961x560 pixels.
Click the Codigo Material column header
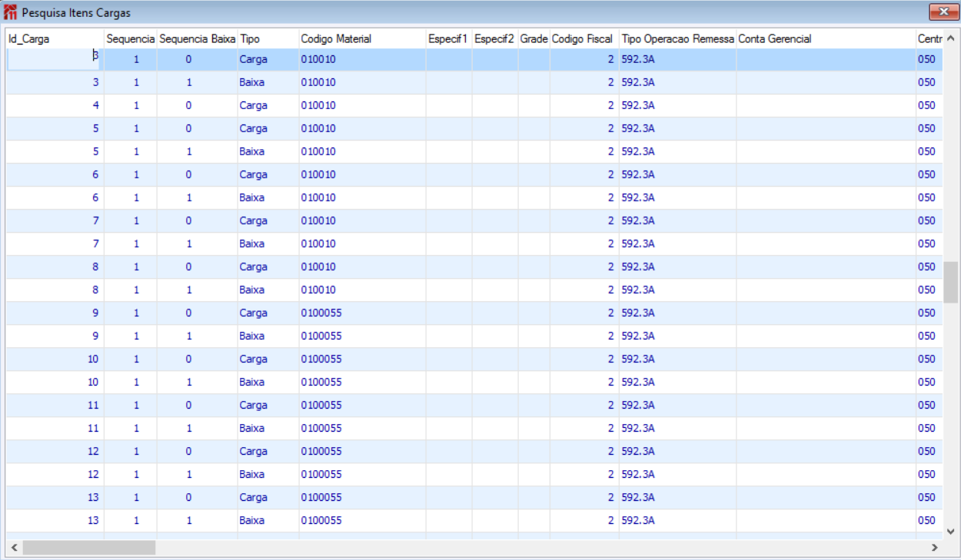[x=363, y=39]
